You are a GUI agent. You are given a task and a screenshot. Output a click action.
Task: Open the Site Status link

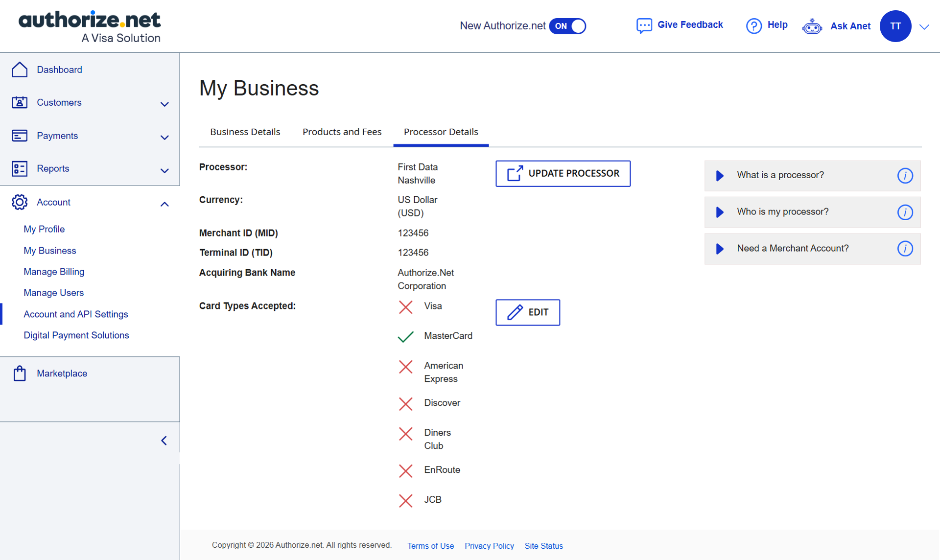point(544,546)
